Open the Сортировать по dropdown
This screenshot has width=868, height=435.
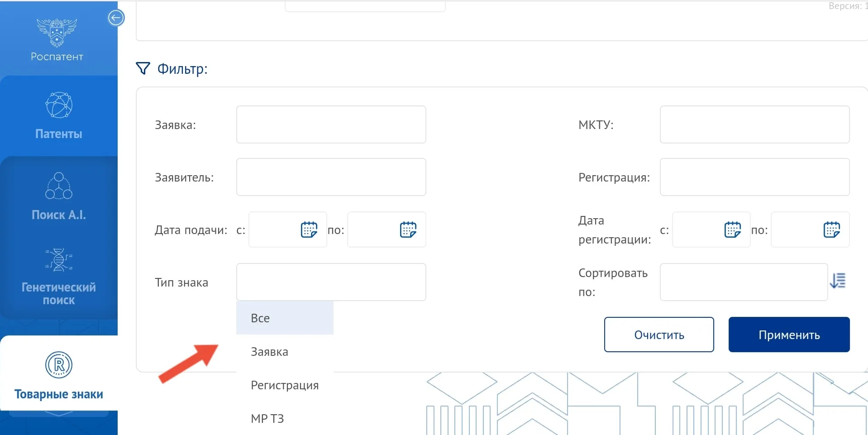743,282
